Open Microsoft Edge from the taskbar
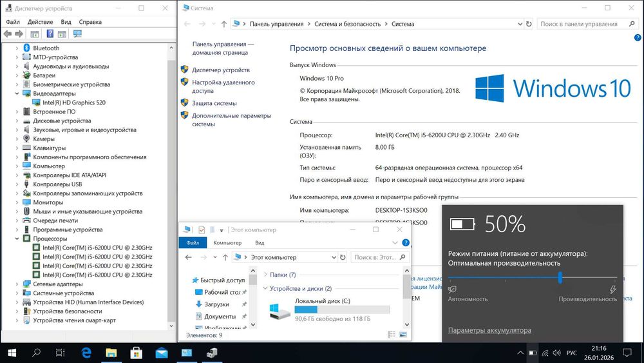The height and width of the screenshot is (363, 644). coord(86,353)
